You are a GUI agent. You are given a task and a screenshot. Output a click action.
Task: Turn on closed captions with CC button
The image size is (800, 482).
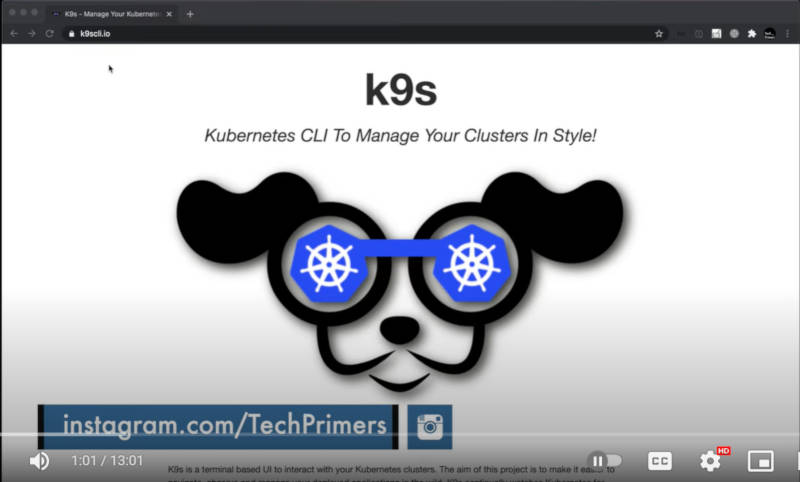[x=660, y=461]
